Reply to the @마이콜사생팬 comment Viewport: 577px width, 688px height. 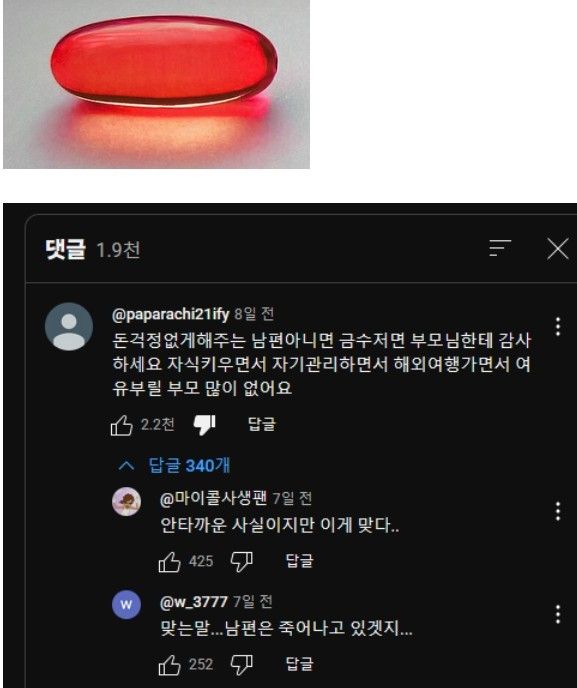tap(299, 561)
